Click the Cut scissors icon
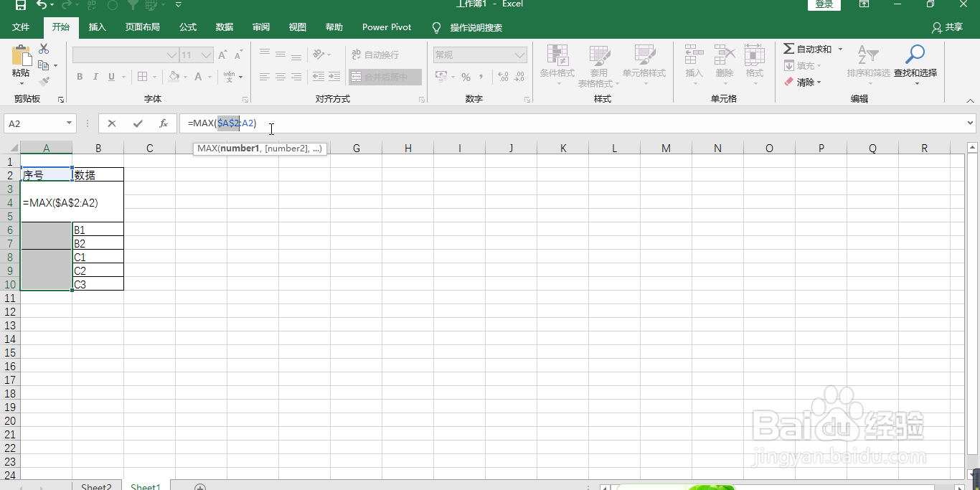This screenshot has width=980, height=490. point(44,49)
